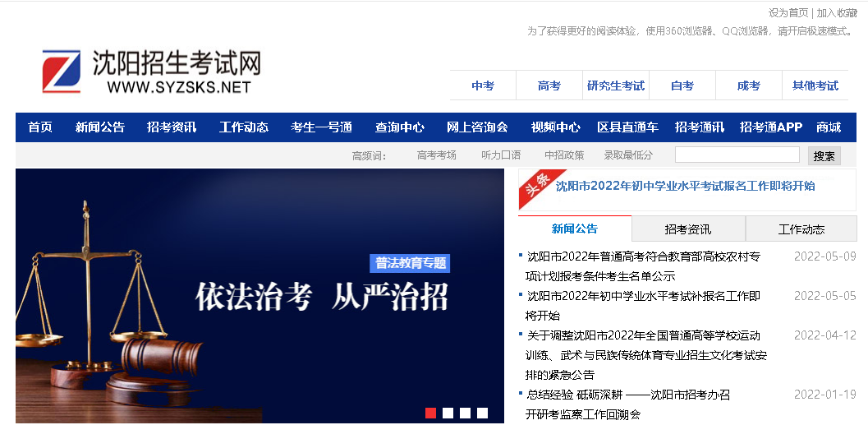Open 查询中心 in the navigation bar
The width and height of the screenshot is (868, 425).
tap(400, 127)
